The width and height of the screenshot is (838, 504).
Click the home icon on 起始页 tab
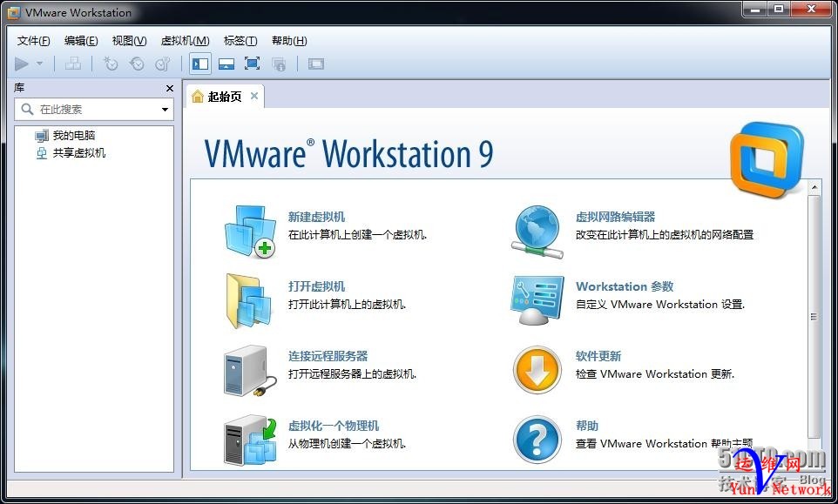tap(198, 97)
